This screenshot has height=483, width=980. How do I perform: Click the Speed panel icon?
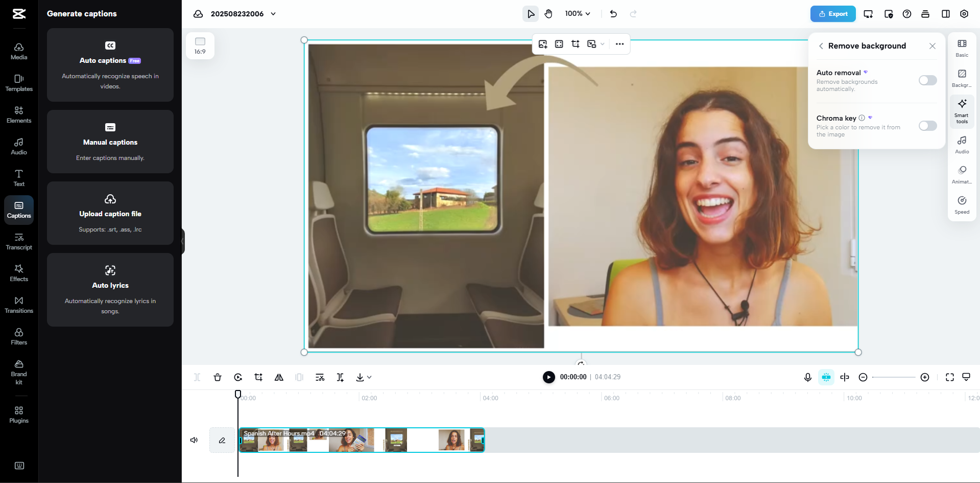[x=962, y=204]
